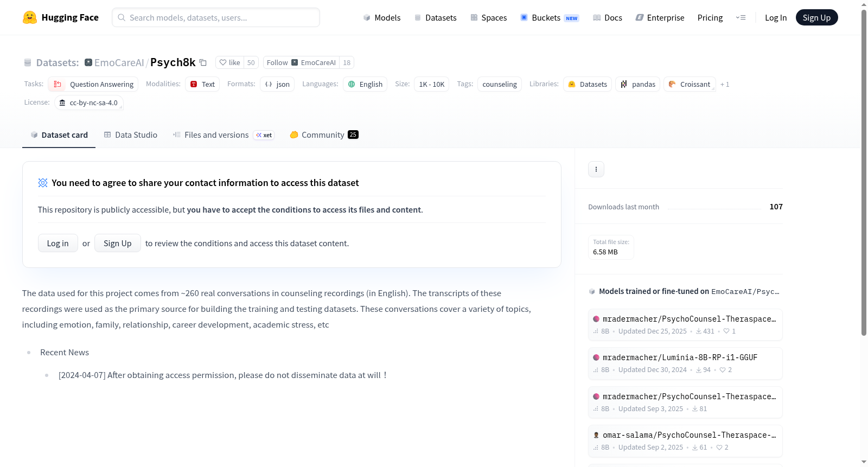
Task: Click the "6.58 MB" total file size value
Action: coord(605,252)
